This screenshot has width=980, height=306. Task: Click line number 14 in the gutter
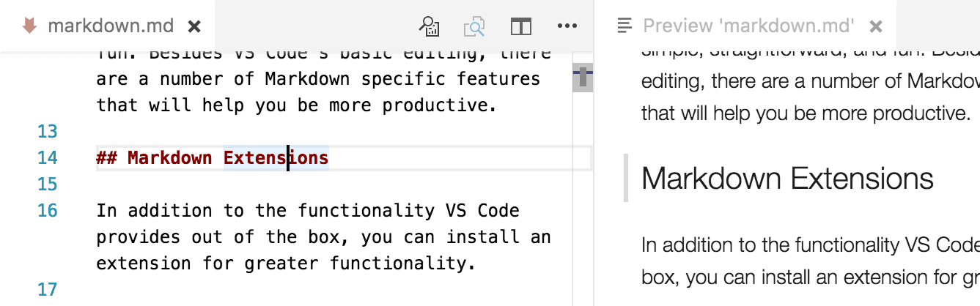point(47,158)
